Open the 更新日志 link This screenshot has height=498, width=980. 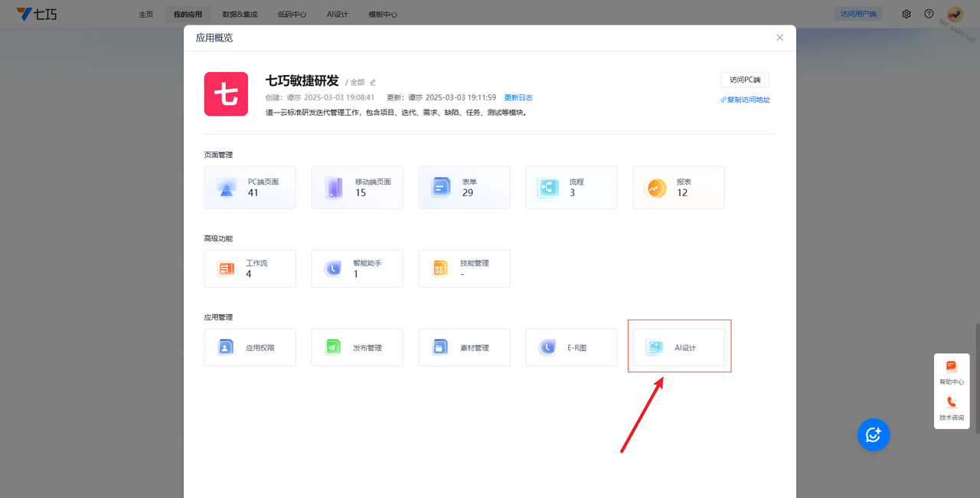518,98
